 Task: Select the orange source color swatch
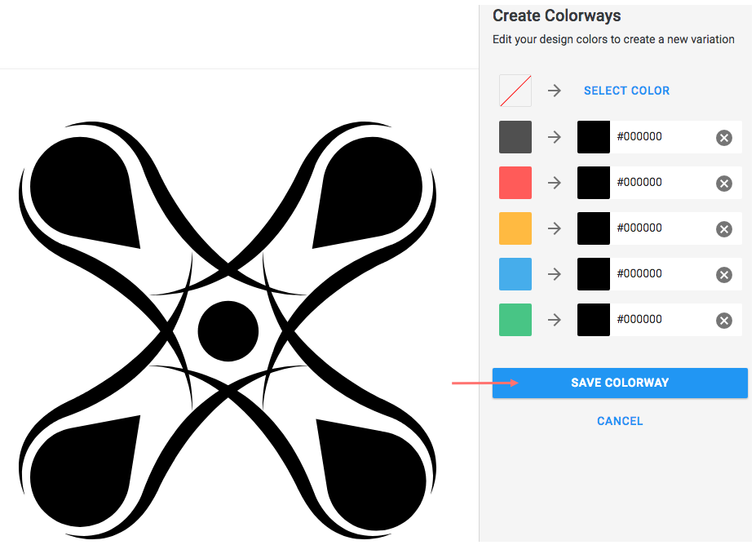point(515,228)
